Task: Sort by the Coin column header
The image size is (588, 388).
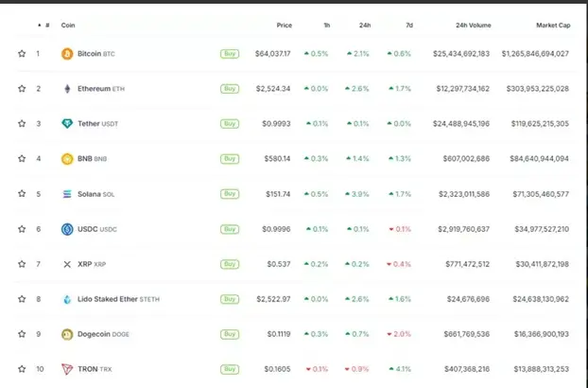Action: 68,26
